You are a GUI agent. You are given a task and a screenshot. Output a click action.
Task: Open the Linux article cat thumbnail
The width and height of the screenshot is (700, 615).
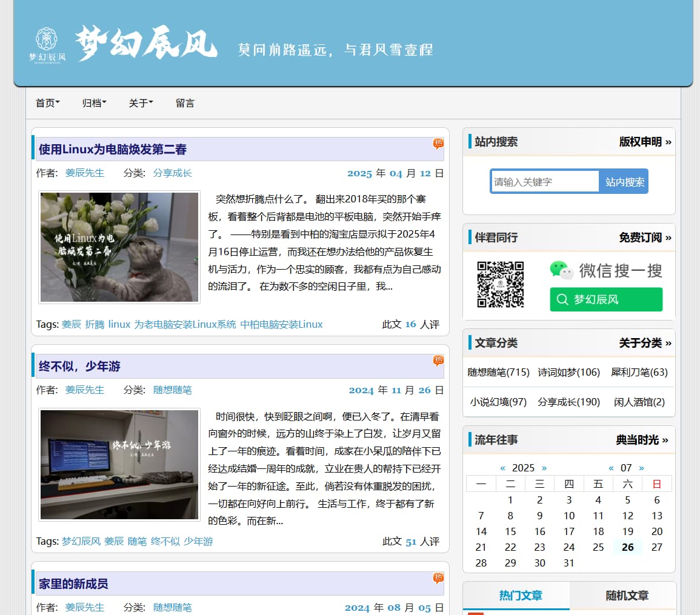[119, 247]
